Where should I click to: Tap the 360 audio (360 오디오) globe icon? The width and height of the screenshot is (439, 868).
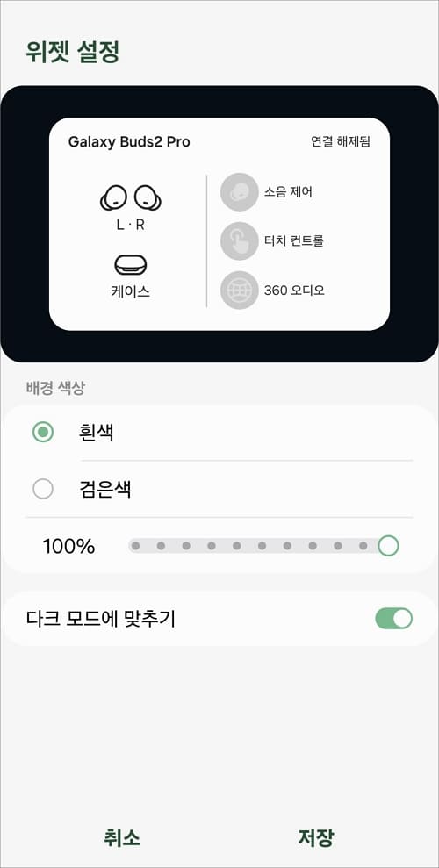(x=239, y=291)
